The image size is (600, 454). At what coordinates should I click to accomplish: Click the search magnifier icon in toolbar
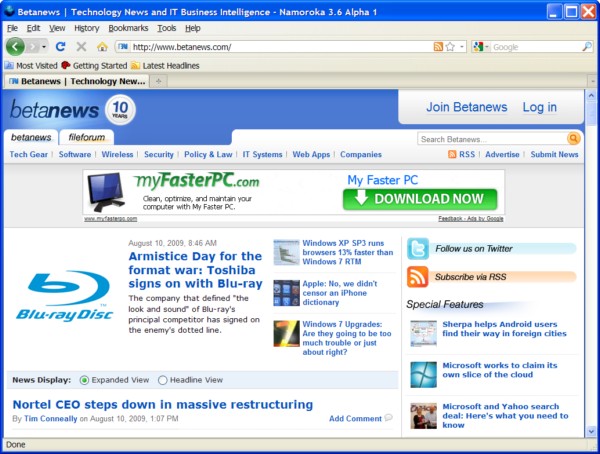[x=587, y=47]
